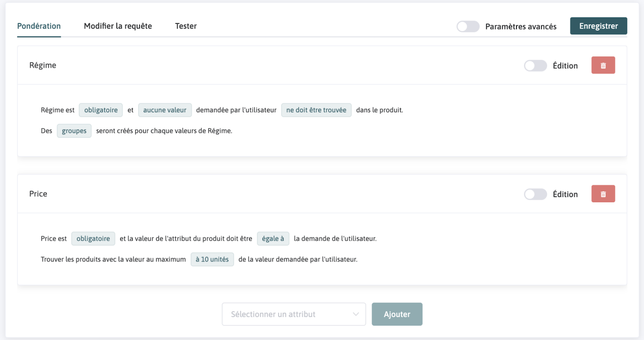Switch to Modifier la requête tab
The image size is (644, 340).
pos(118,26)
